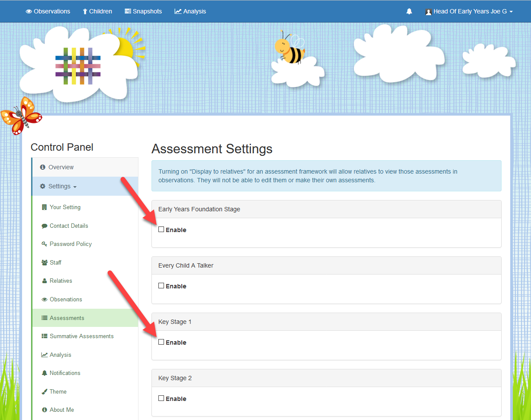Click the Assessment Settings page title
Screen dimensions: 531x420
pyautogui.click(x=212, y=149)
